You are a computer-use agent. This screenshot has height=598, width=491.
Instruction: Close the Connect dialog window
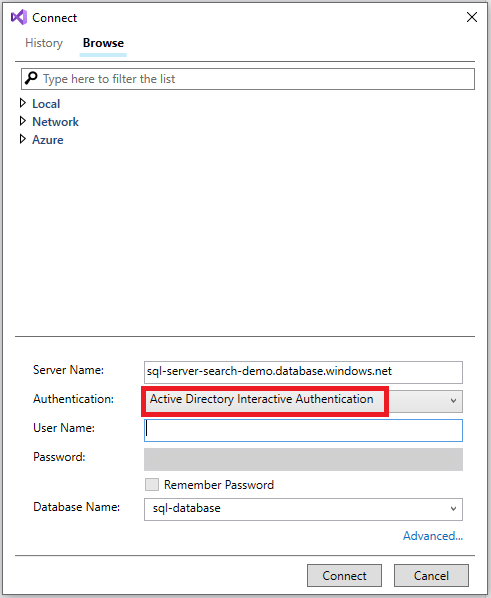point(472,17)
